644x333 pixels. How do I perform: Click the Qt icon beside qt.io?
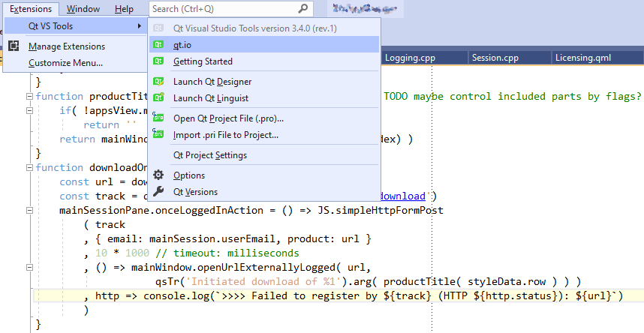point(158,44)
